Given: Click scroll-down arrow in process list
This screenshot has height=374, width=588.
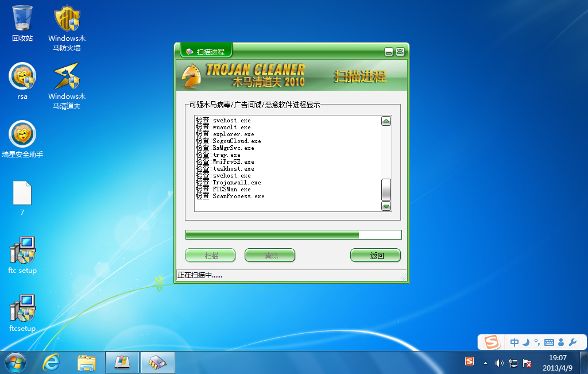Looking at the screenshot, I should (x=386, y=206).
